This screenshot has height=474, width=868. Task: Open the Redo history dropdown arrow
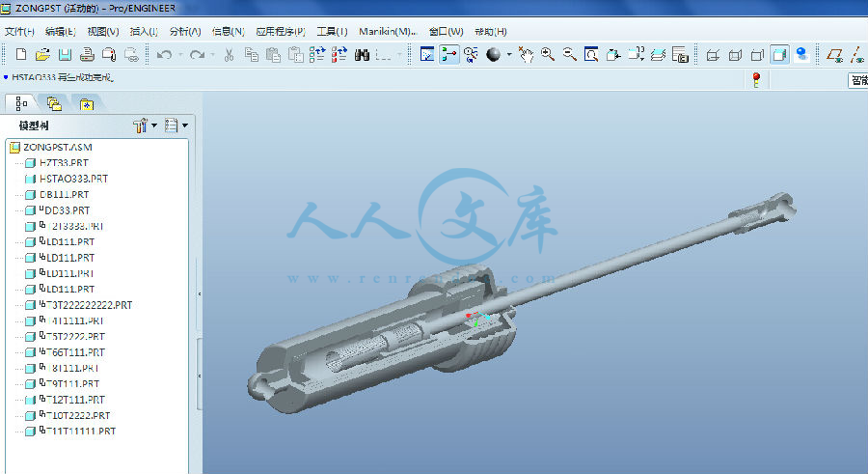click(212, 54)
